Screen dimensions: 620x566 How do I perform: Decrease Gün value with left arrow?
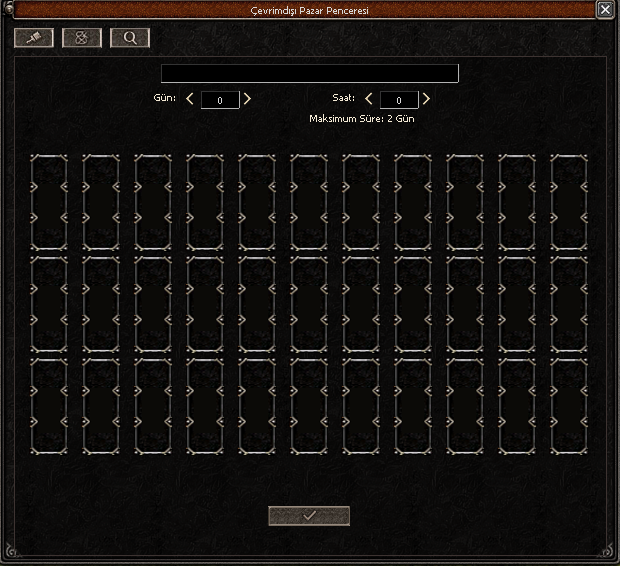(190, 99)
